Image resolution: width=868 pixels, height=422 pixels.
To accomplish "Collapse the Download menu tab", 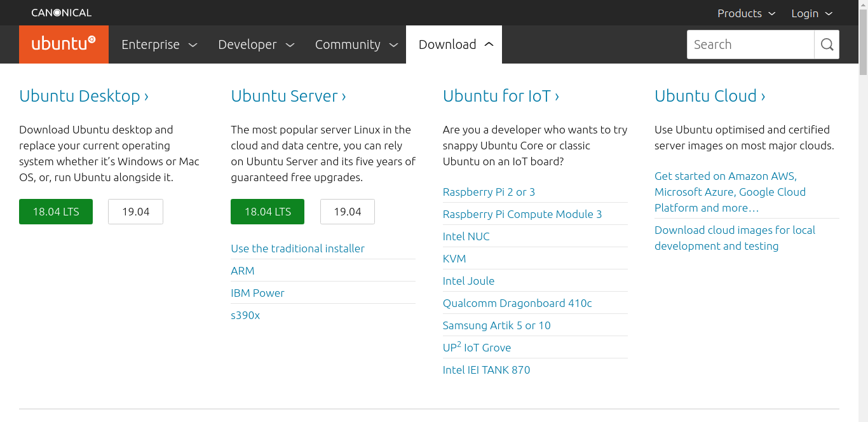I will [454, 44].
